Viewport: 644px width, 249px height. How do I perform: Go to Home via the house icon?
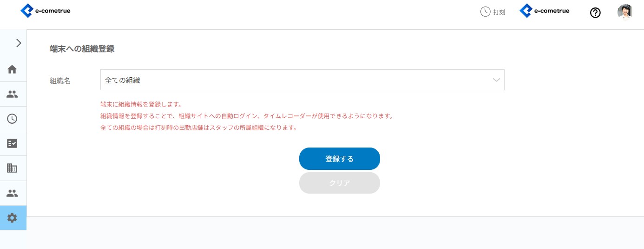click(13, 69)
